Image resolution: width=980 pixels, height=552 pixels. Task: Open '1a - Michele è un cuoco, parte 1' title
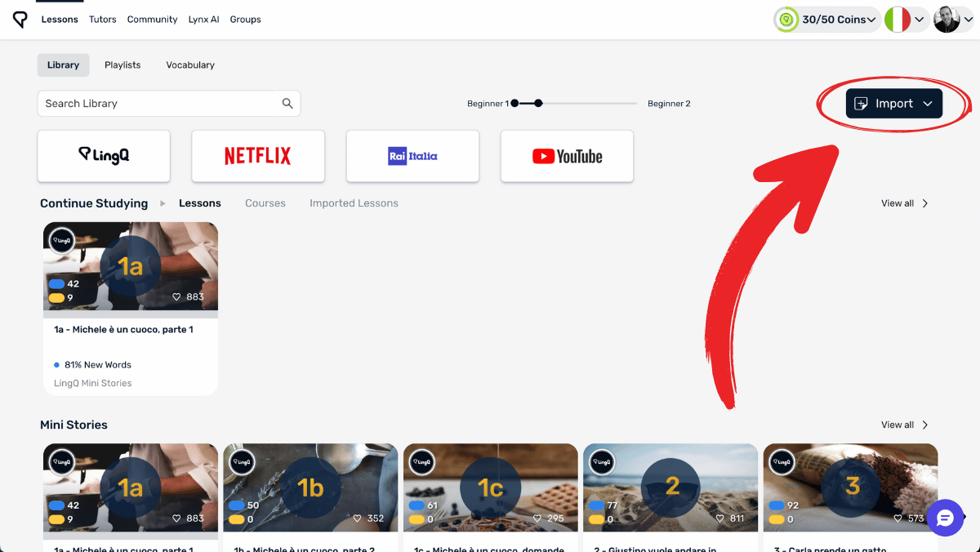pyautogui.click(x=123, y=330)
